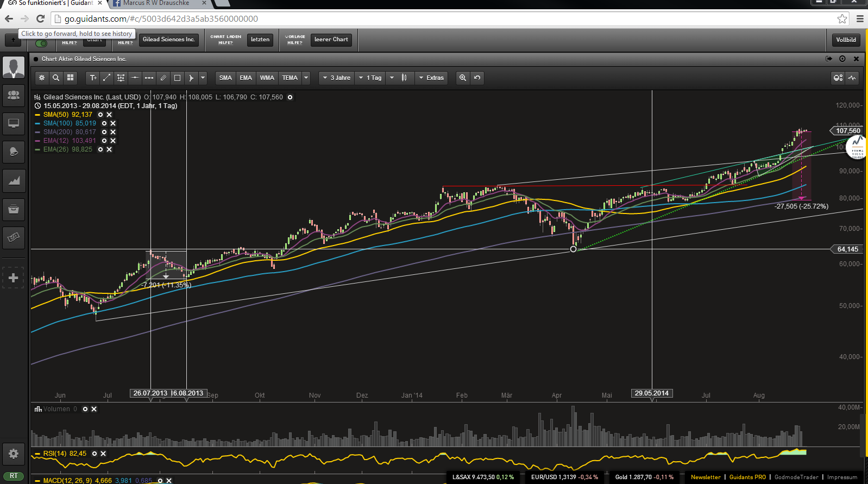The height and width of the screenshot is (484, 868).
Task: Pick the rectangle drawing tool
Action: point(177,78)
